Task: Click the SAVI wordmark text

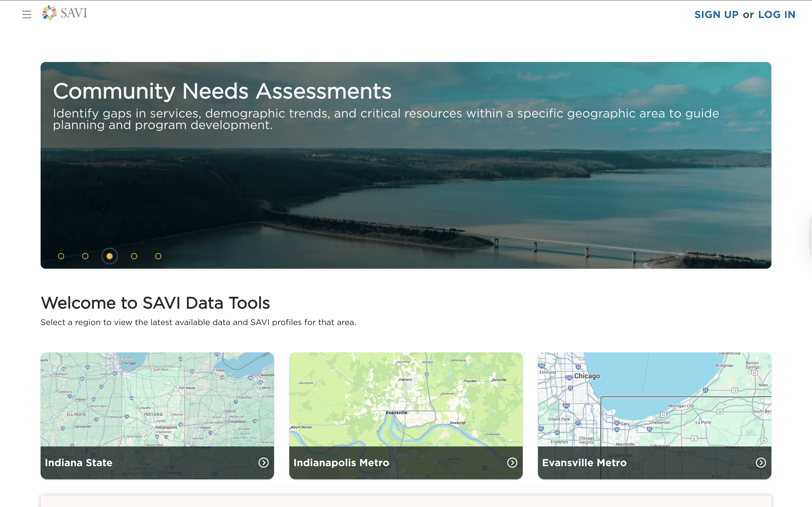Action: pos(74,13)
